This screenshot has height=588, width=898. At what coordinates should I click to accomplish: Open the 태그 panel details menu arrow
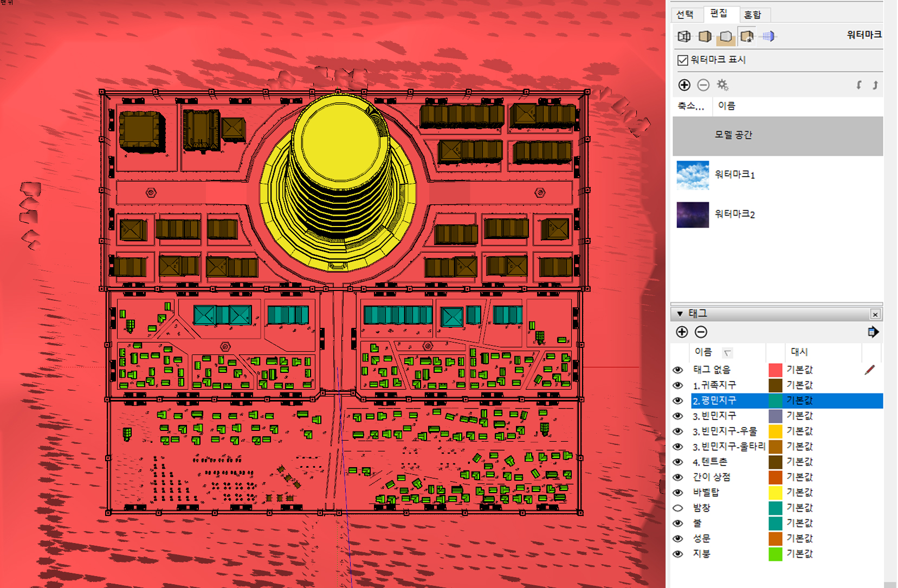pyautogui.click(x=873, y=332)
